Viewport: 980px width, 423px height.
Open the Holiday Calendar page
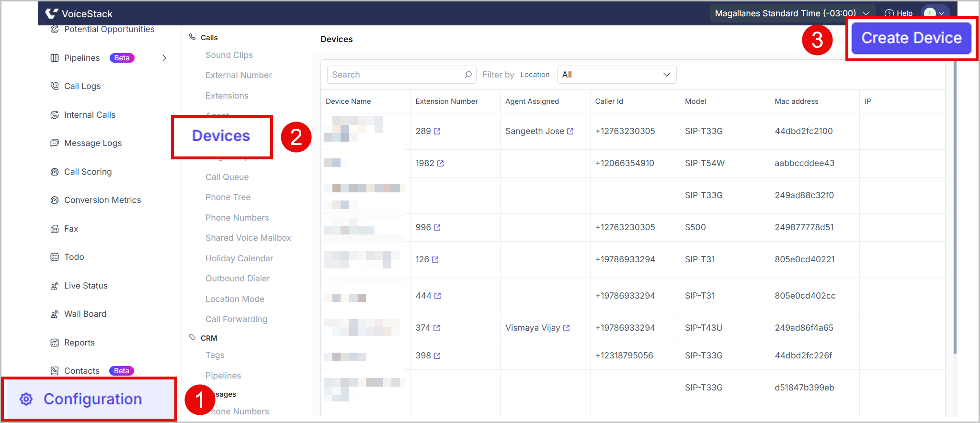(x=239, y=258)
